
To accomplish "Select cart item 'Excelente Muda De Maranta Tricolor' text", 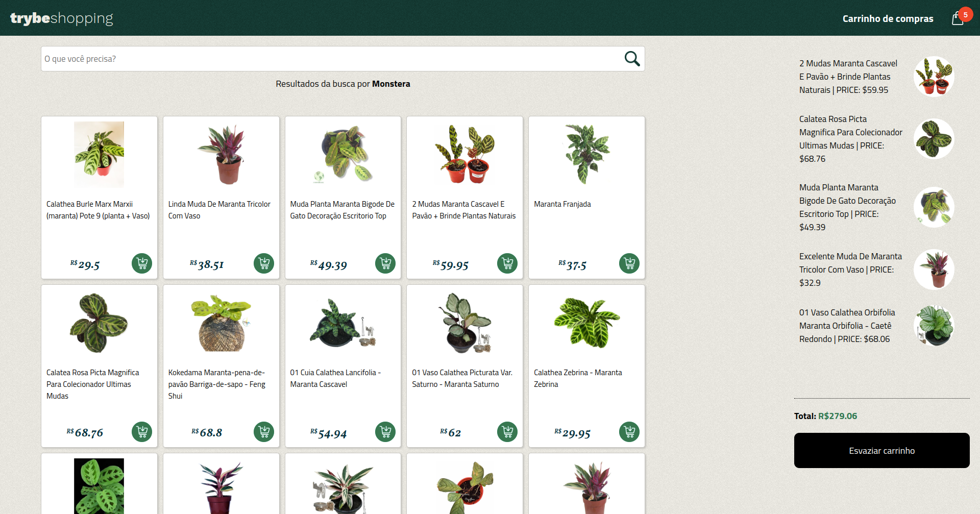I will pyautogui.click(x=850, y=270).
